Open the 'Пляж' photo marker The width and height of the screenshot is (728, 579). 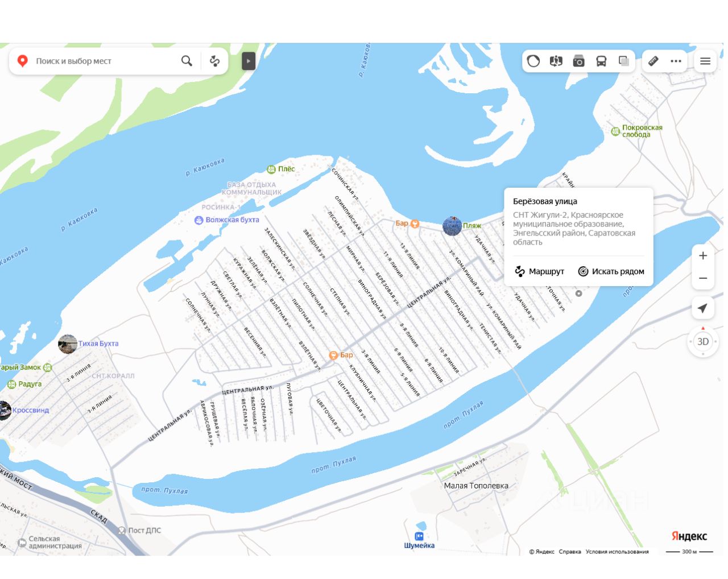tap(452, 226)
